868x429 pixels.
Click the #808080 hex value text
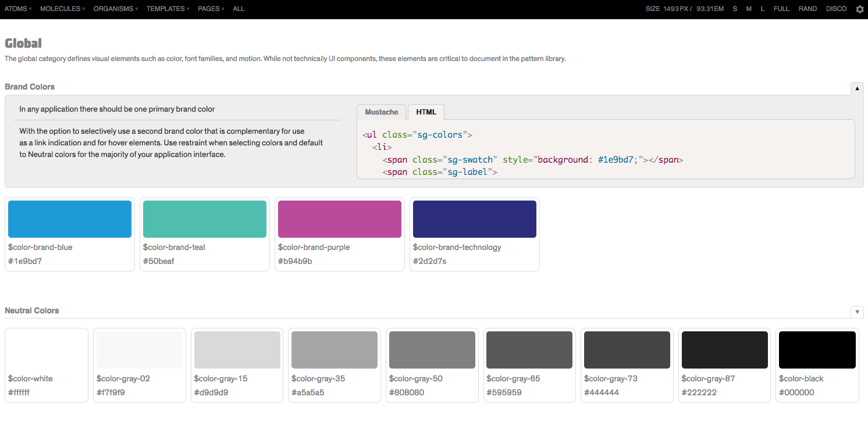(407, 392)
